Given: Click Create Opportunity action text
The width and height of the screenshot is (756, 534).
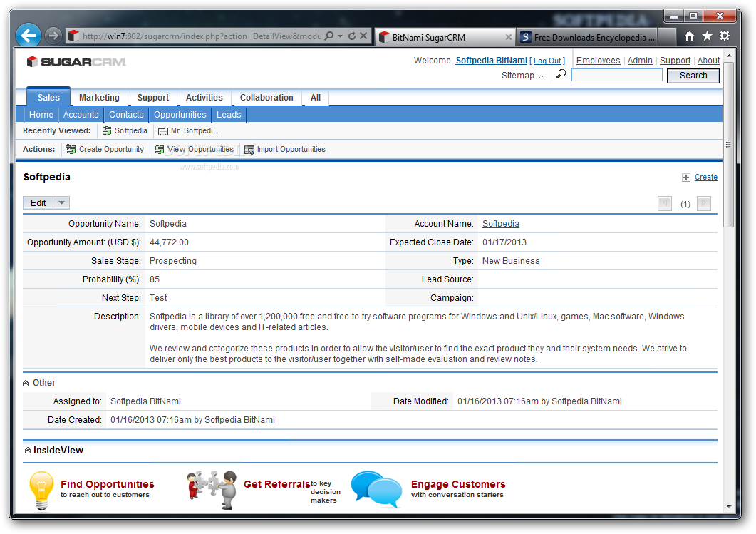Looking at the screenshot, I should coord(111,150).
